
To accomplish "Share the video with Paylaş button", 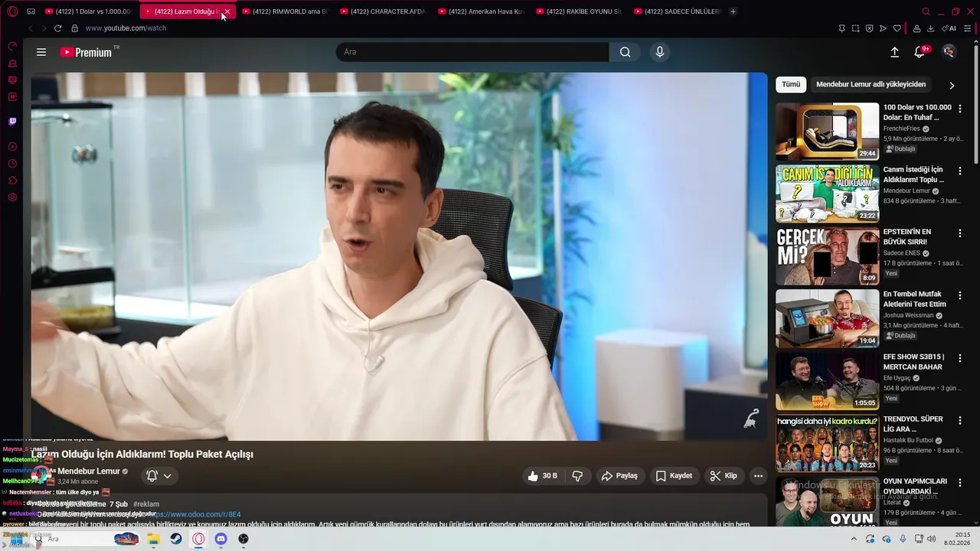I will [x=619, y=476].
